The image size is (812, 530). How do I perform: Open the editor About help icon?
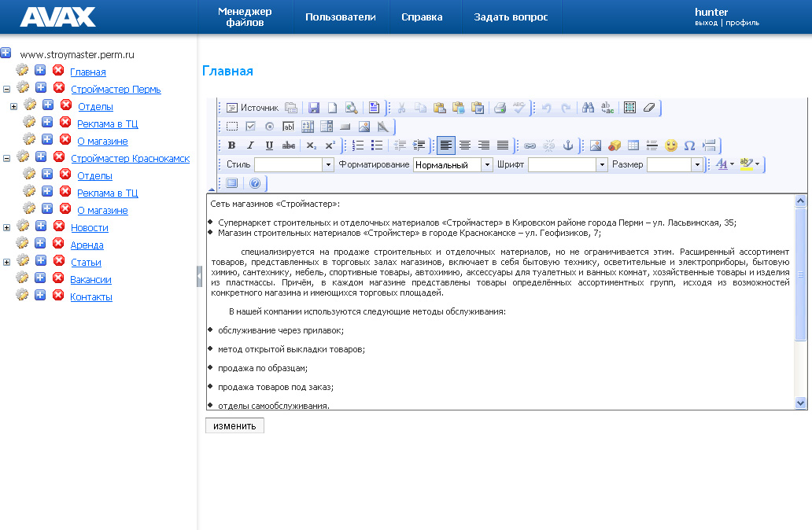[255, 183]
